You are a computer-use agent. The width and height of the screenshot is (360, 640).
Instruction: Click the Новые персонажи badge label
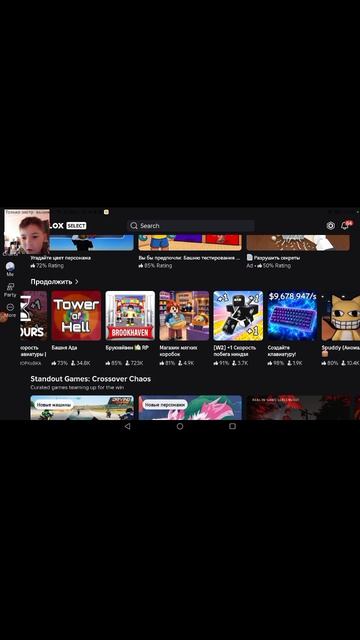point(165,405)
